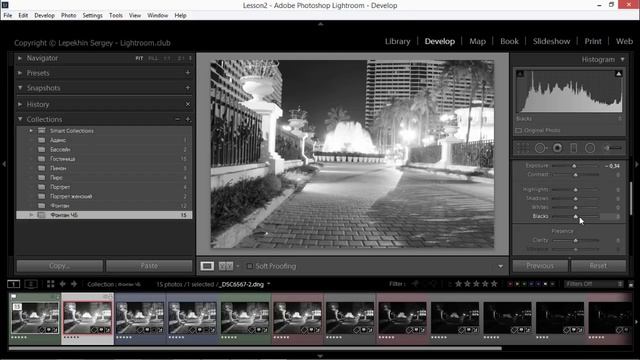Collapse the Histogram panel triangle

pyautogui.click(x=622, y=60)
